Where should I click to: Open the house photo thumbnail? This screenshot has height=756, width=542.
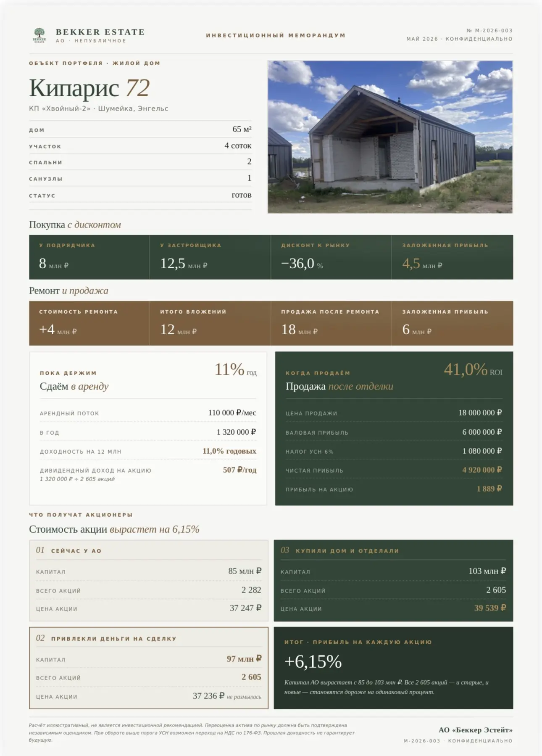pyautogui.click(x=390, y=137)
